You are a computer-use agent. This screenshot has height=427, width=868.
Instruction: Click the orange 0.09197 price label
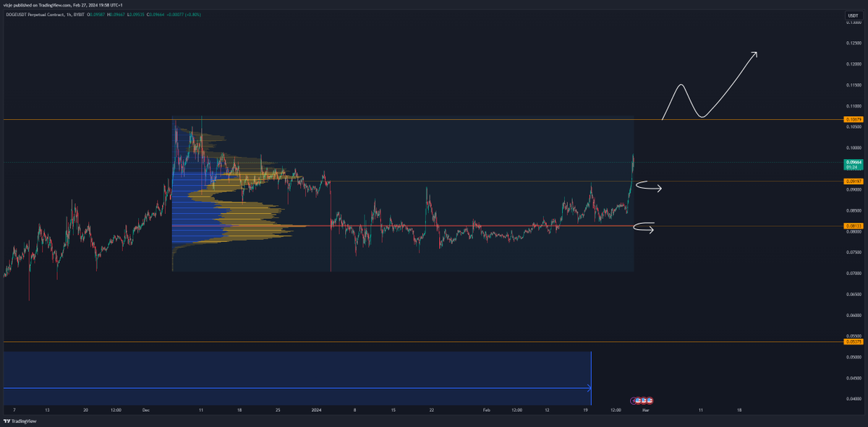pyautogui.click(x=853, y=181)
